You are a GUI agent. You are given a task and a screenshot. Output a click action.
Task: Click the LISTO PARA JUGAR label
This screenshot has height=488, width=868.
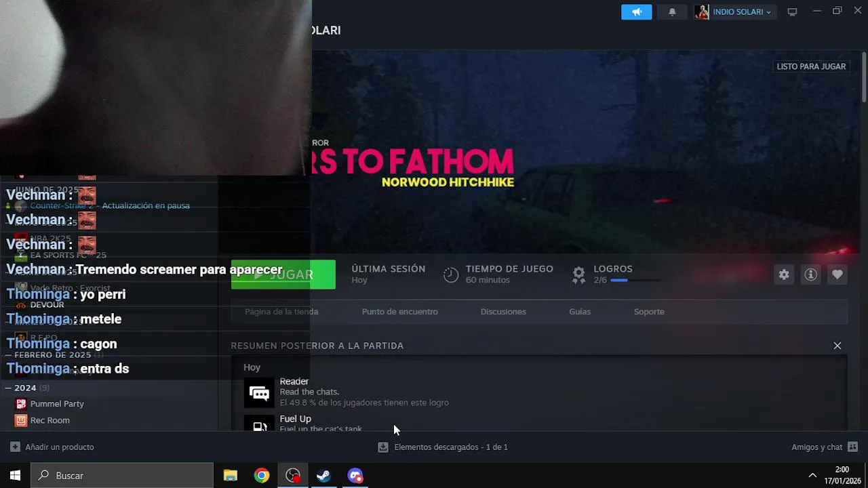(811, 66)
